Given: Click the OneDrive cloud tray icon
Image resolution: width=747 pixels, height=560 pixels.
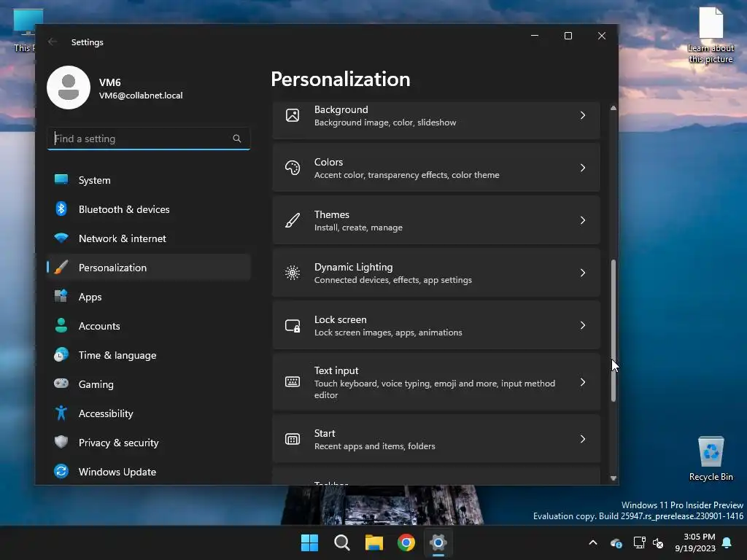Looking at the screenshot, I should 616,542.
